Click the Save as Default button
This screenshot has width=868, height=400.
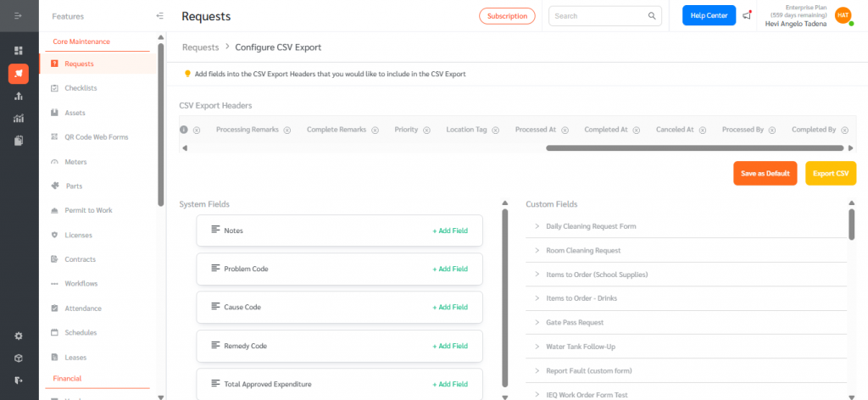[x=765, y=173]
